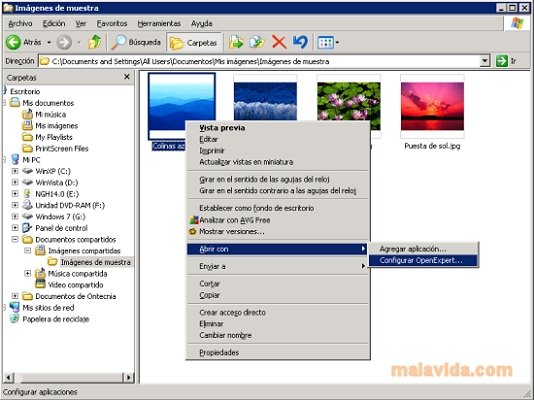Click the folder tree horizontal scrollbar right arrow
The image size is (534, 400).
(128, 377)
